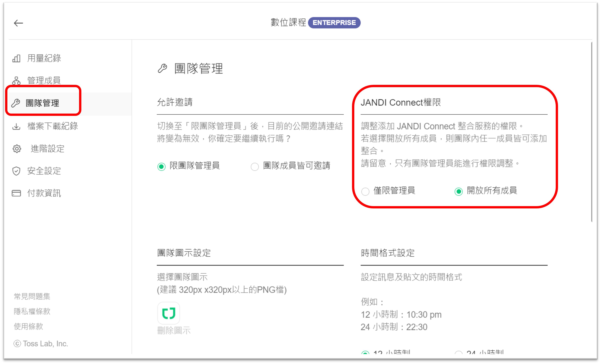This screenshot has width=601, height=364.
Task: Open 常見問題集 link
Action: 32,296
